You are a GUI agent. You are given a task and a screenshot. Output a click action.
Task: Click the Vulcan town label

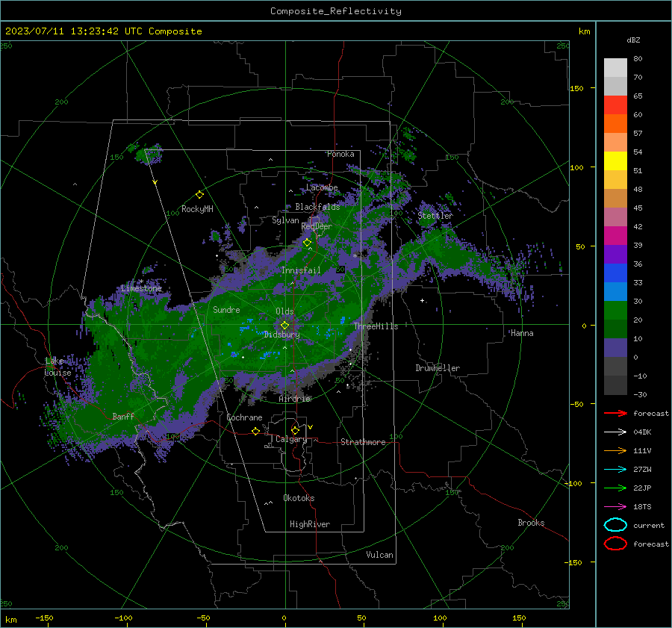click(380, 555)
